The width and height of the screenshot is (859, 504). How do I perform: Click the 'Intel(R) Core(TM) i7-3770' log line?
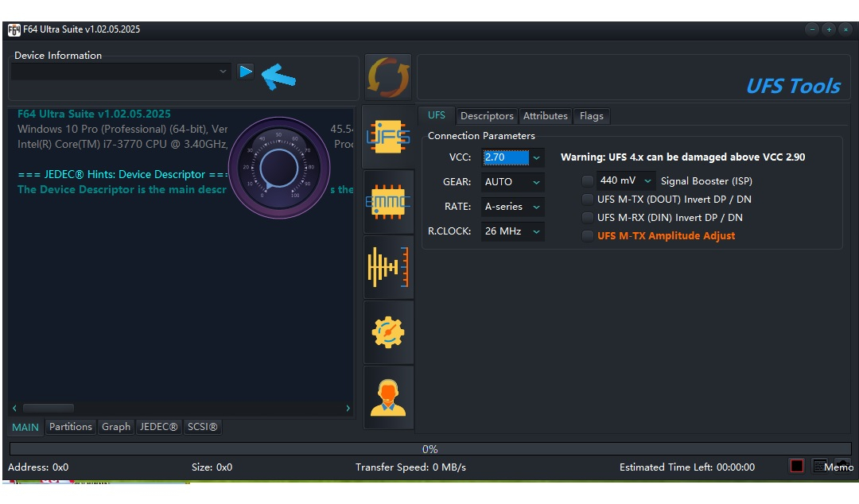tap(122, 145)
